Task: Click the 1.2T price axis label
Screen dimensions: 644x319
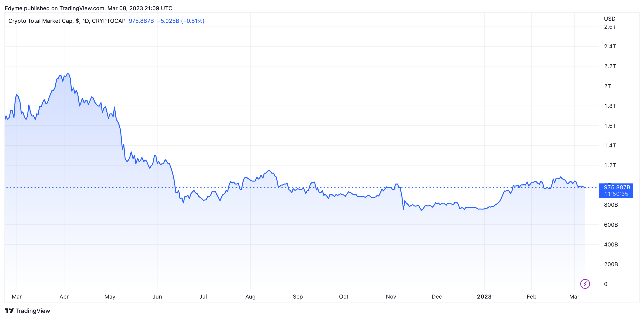Action: pos(610,165)
